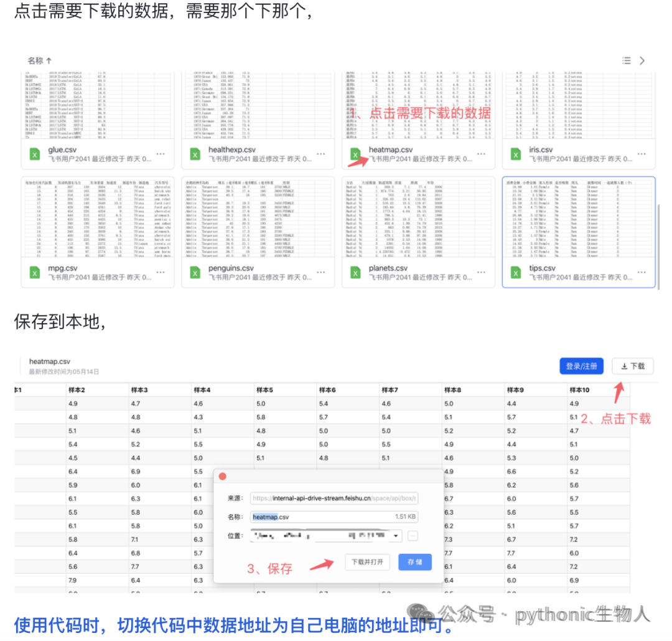Close the save dialog with the red dot
The height and width of the screenshot is (641, 672).
coord(222,476)
